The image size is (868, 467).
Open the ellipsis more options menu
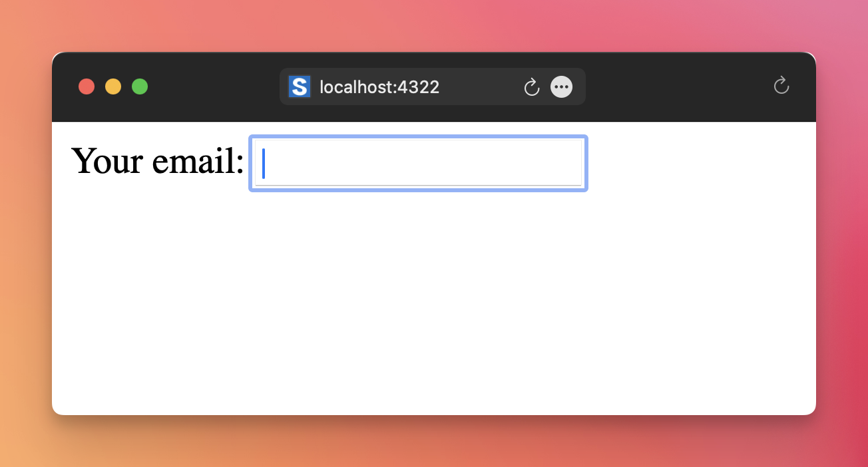[x=562, y=86]
